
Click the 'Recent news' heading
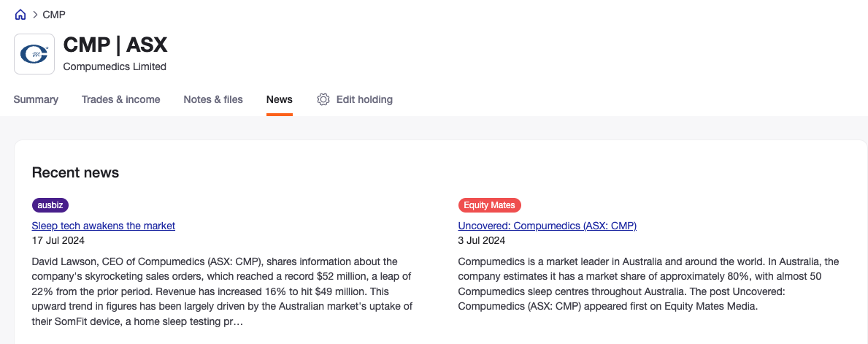tap(75, 172)
